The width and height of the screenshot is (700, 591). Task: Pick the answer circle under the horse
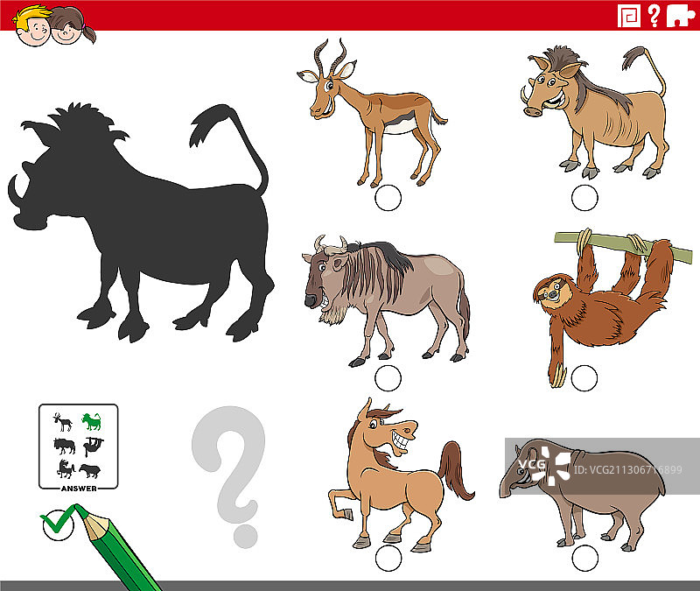(x=388, y=558)
